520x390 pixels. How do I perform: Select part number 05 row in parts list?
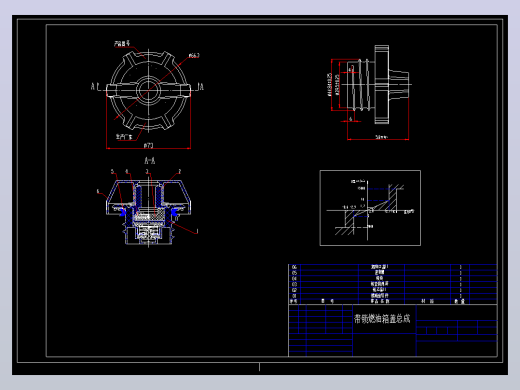(x=392, y=273)
